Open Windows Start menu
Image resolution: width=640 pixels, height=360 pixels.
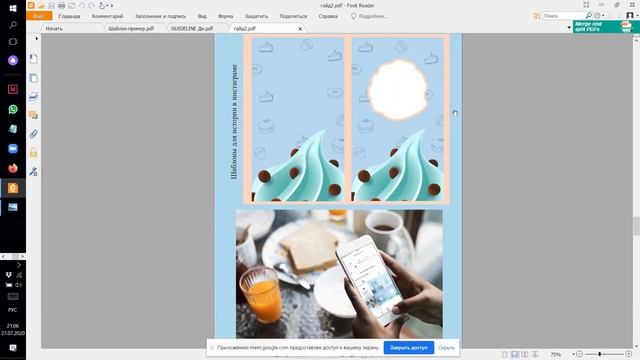click(x=13, y=8)
